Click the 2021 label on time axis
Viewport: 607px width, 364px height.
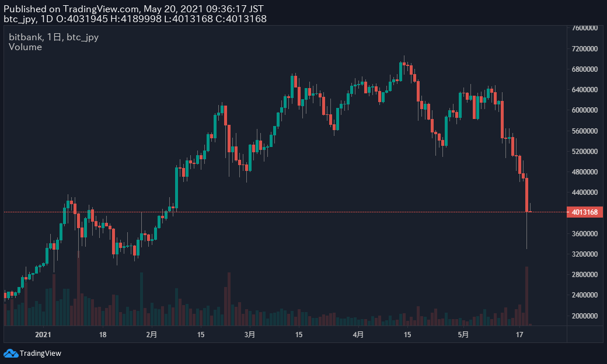click(x=43, y=335)
